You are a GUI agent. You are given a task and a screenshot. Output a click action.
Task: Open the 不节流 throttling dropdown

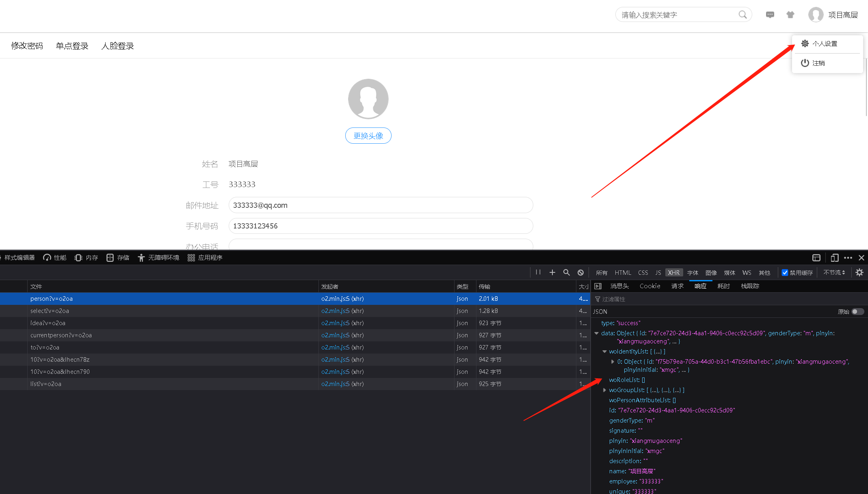coord(834,272)
